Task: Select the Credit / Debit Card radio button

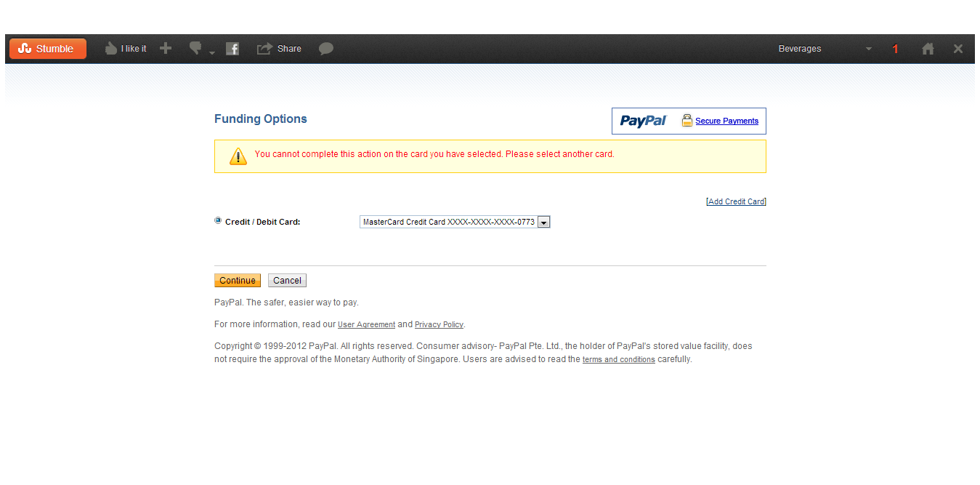Action: coord(218,221)
